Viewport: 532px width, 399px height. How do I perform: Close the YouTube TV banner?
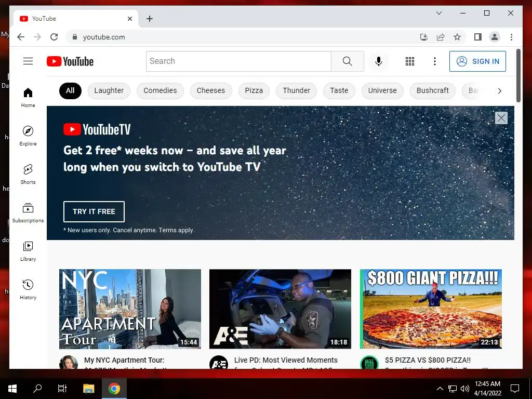pyautogui.click(x=501, y=118)
